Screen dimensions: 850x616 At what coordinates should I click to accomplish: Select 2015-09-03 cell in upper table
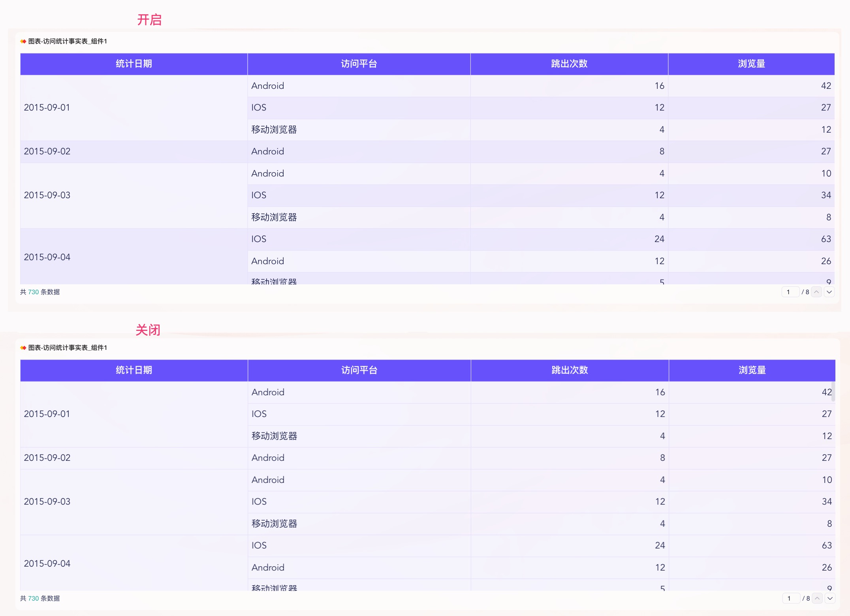[134, 195]
